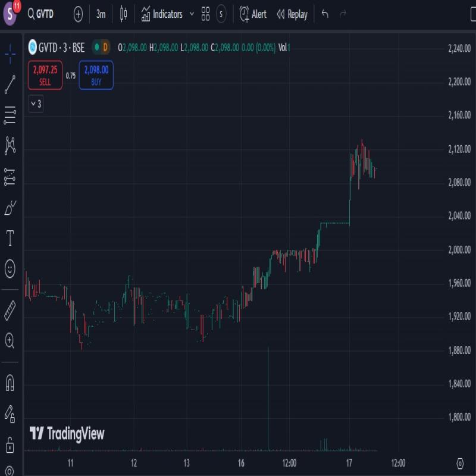Pick the ruler measure tool

click(10, 310)
